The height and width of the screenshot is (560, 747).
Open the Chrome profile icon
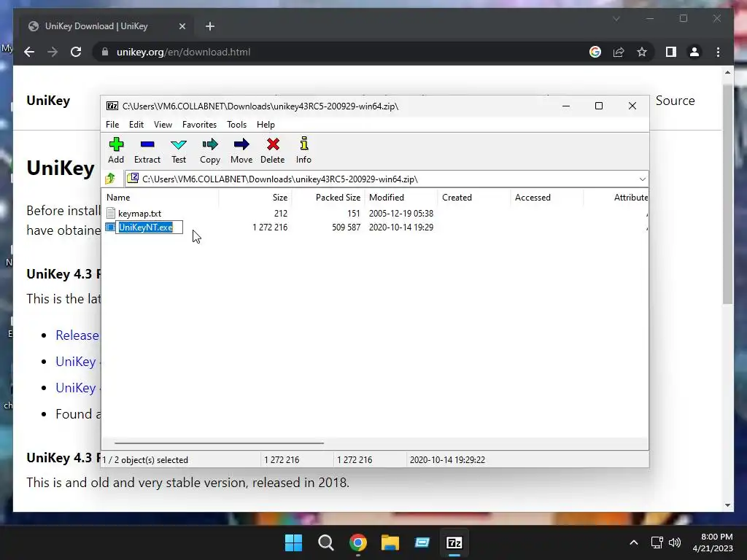point(694,52)
